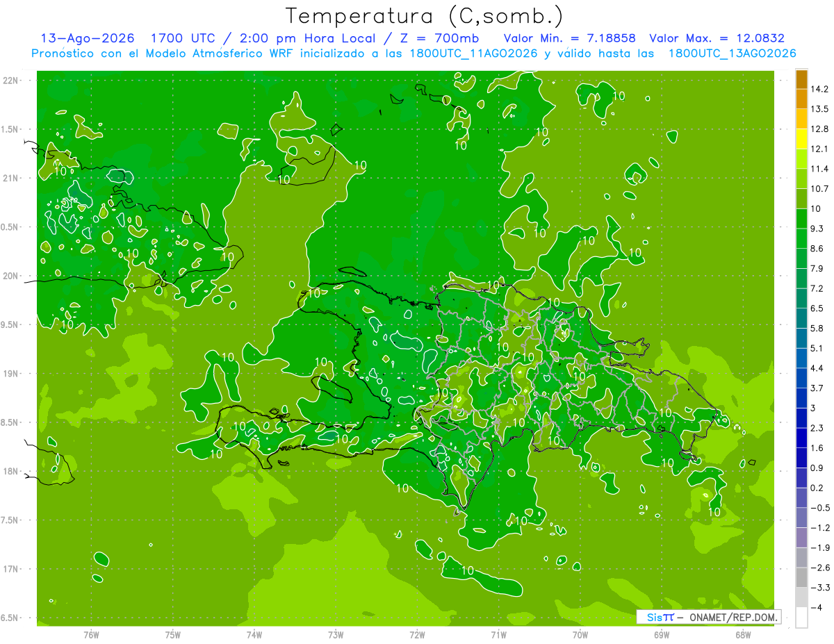Click the "1800UTC_13AGO2026" valid-until timestamp
The width and height of the screenshot is (834, 644).
coord(732,53)
